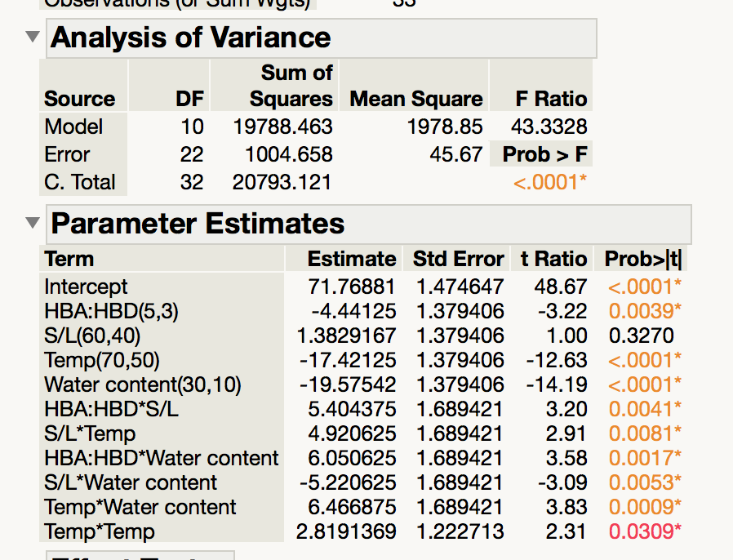Collapse Parameter Estimates disclosure triangle
Image resolution: width=733 pixels, height=560 pixels.
click(x=33, y=223)
